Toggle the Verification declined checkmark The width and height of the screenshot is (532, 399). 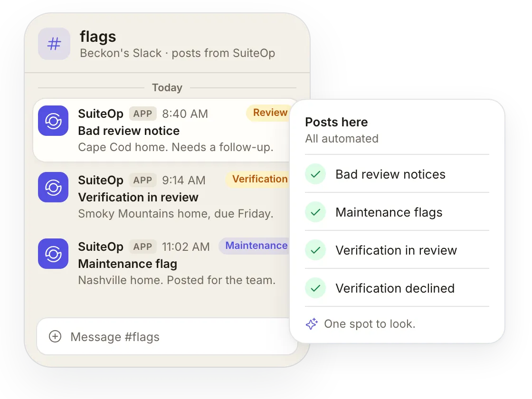click(315, 288)
